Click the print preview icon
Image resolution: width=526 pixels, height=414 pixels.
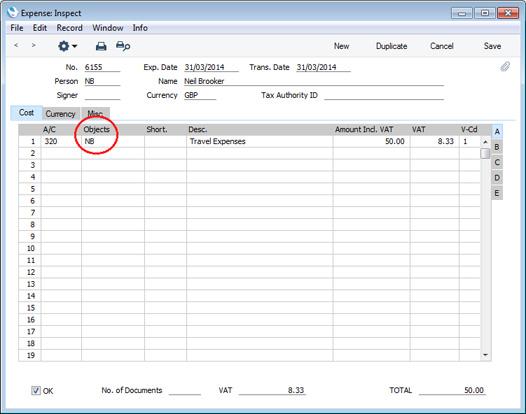[123, 46]
